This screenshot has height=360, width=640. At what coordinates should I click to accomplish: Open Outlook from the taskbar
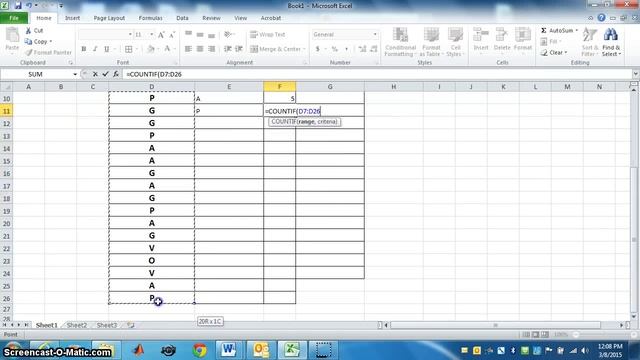coord(261,350)
